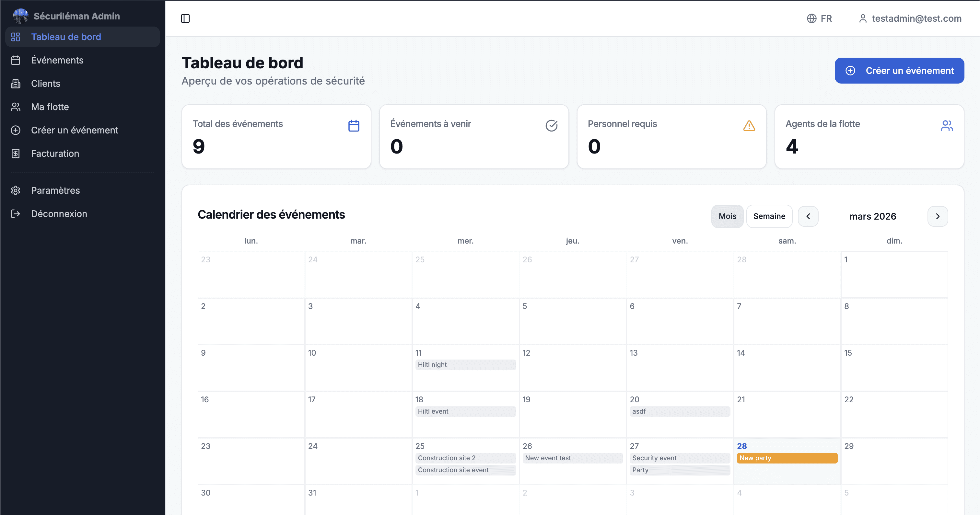This screenshot has height=515, width=980.
Task: Click agents icon in Agents de la flotte card
Action: [x=946, y=126]
